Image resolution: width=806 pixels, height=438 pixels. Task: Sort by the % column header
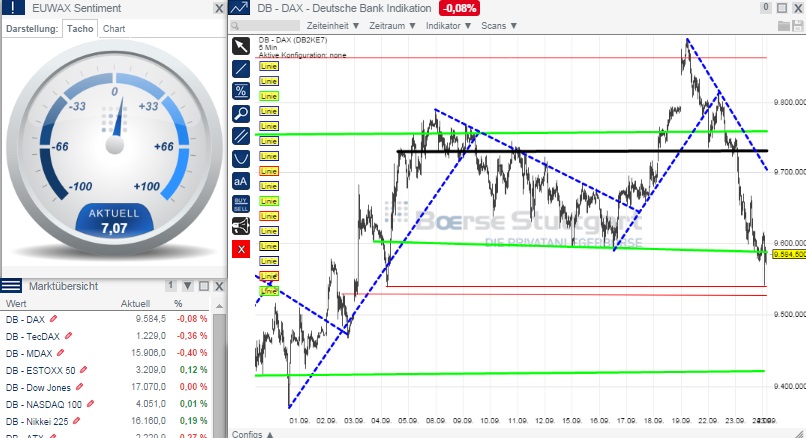(x=178, y=303)
